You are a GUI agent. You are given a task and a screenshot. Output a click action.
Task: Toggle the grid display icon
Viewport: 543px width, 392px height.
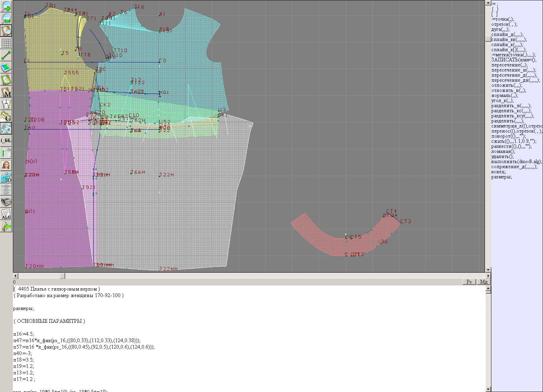pyautogui.click(x=6, y=43)
